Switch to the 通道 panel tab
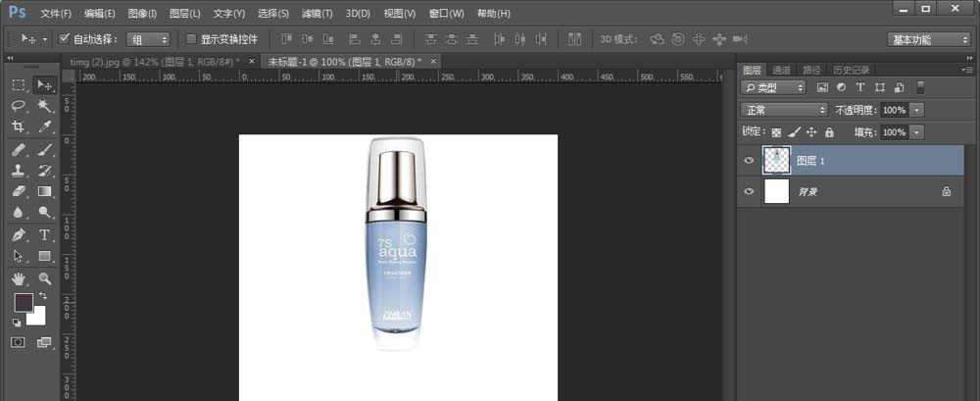 click(781, 70)
